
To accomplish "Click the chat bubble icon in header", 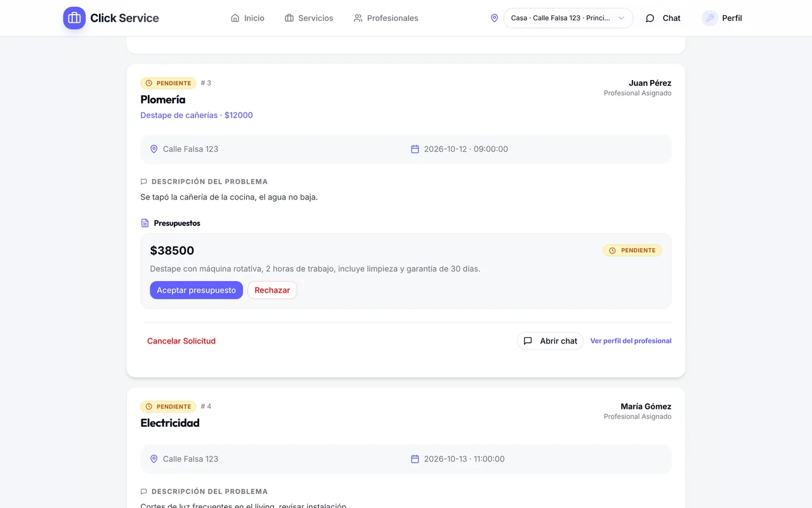I will (x=650, y=18).
